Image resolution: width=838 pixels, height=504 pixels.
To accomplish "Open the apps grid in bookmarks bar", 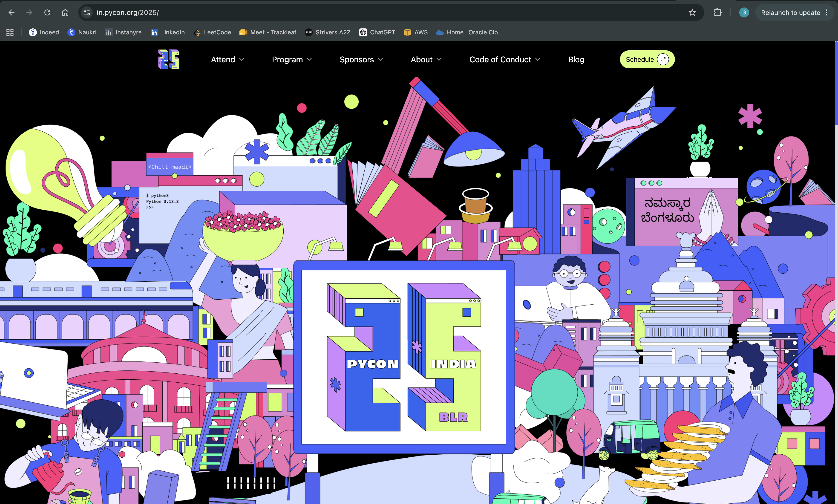I will pos(10,32).
